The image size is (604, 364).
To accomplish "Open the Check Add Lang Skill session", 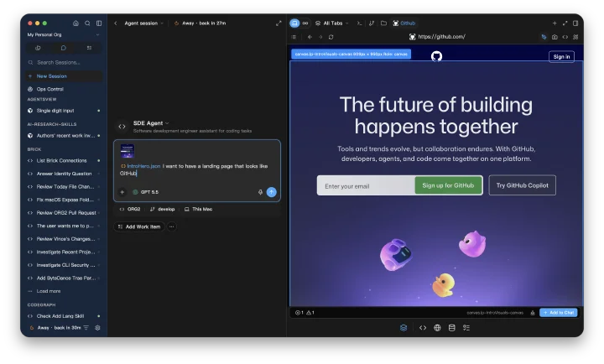I will tap(64, 316).
